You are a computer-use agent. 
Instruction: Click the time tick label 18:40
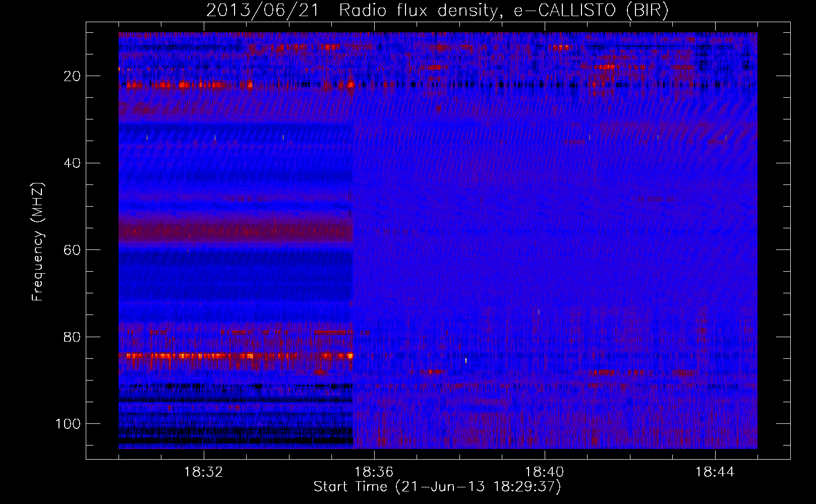pos(544,472)
